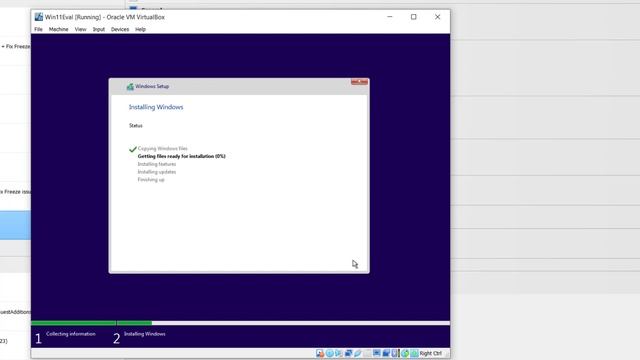Open the Input menu

pyautogui.click(x=99, y=29)
